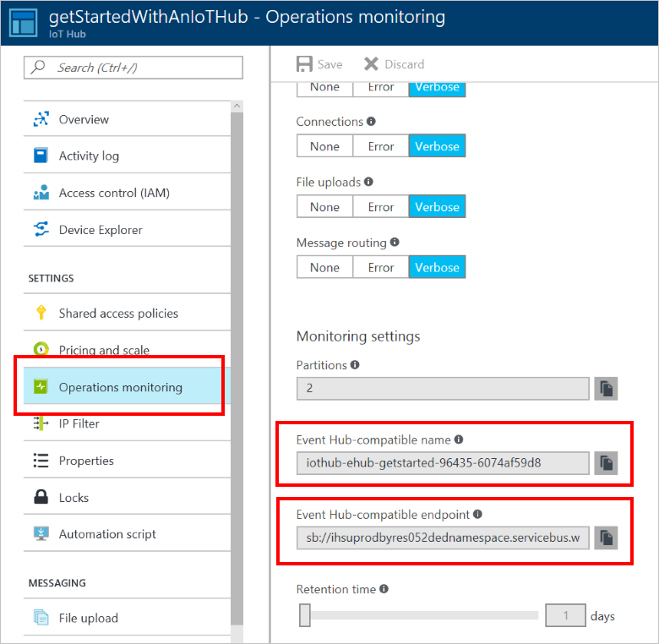Click the Retention time slider track
659x644 pixels.
(x=424, y=615)
